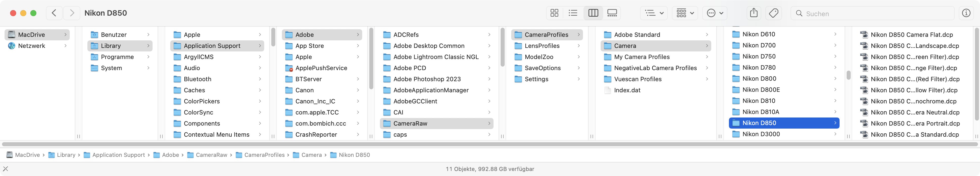
Task: Select the LensProfiles folder
Action: pos(547,46)
